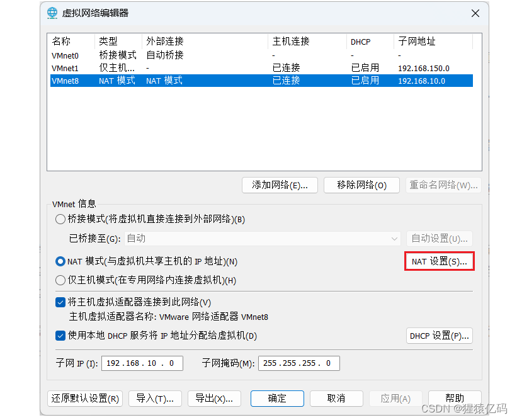The width and height of the screenshot is (517, 420).
Task: Open the 已桥接至 dropdown
Action: pos(263,239)
